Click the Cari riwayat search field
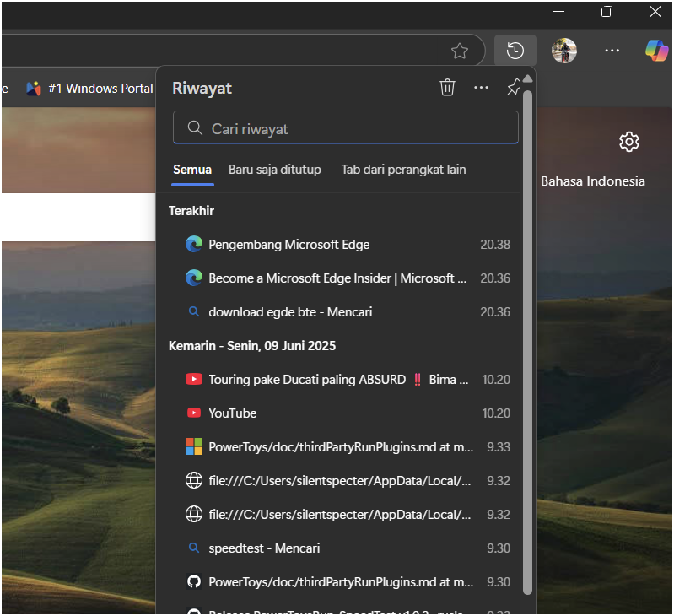 coord(346,127)
